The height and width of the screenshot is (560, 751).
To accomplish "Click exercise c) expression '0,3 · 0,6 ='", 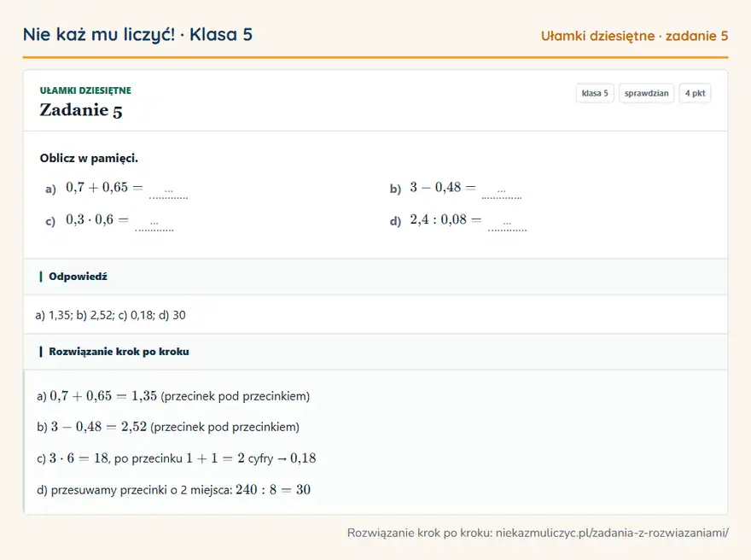I will [97, 220].
